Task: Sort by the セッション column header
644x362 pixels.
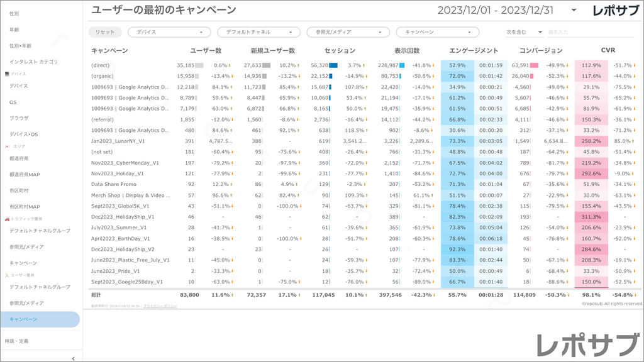Action: [x=340, y=50]
